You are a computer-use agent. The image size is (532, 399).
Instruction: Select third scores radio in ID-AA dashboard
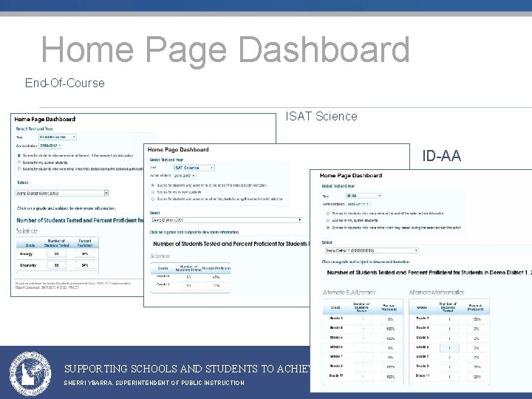tap(328, 228)
